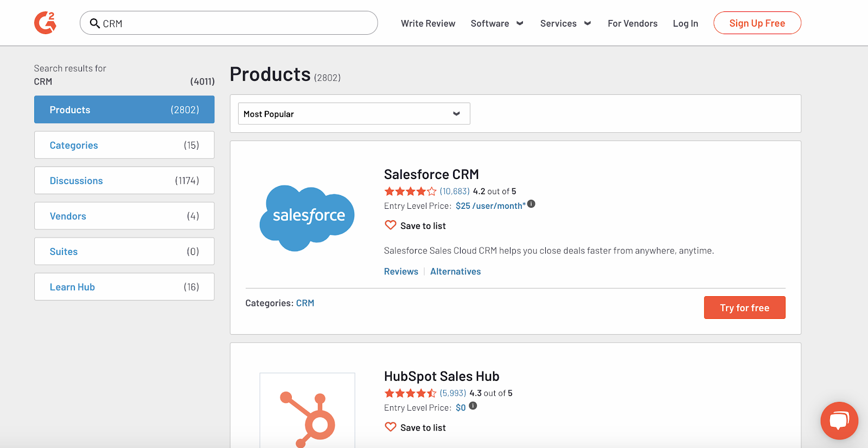Open Salesforce Alternatives link
This screenshot has width=868, height=448.
456,272
